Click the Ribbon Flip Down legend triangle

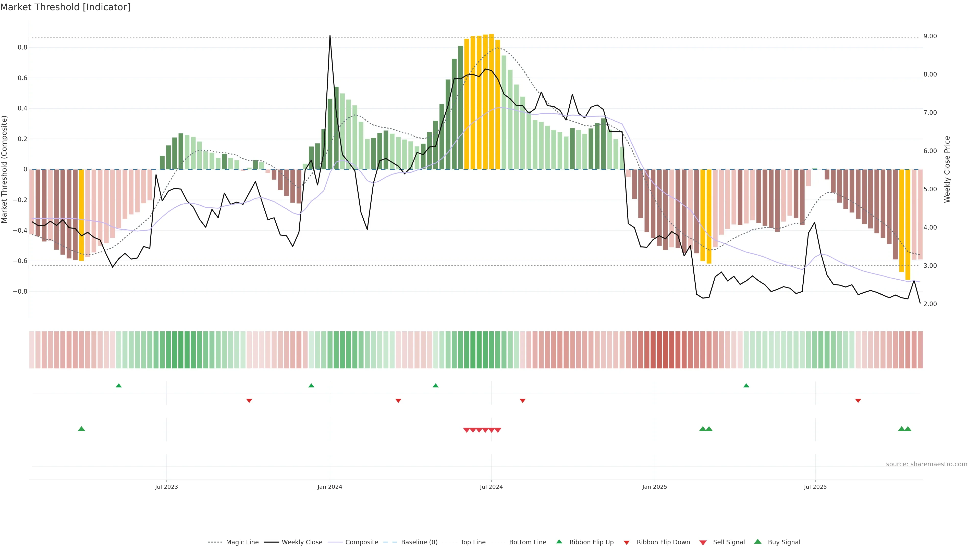[627, 543]
